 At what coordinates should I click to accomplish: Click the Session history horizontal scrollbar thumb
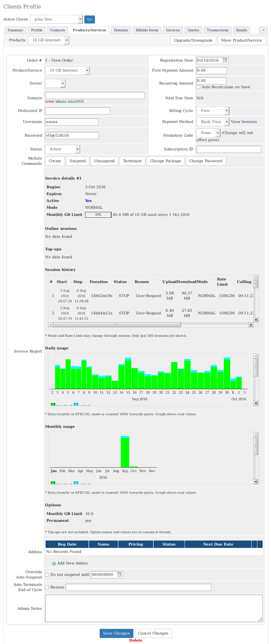point(117,325)
